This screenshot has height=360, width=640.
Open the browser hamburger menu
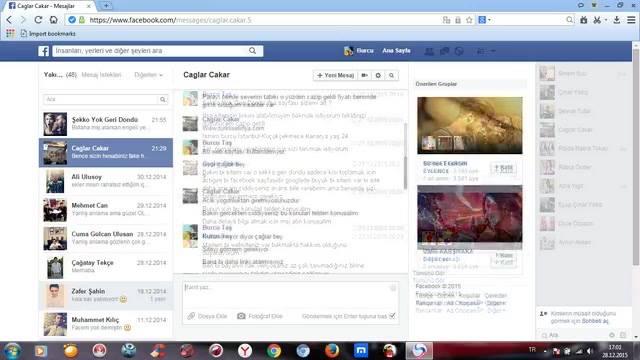[x=631, y=20]
